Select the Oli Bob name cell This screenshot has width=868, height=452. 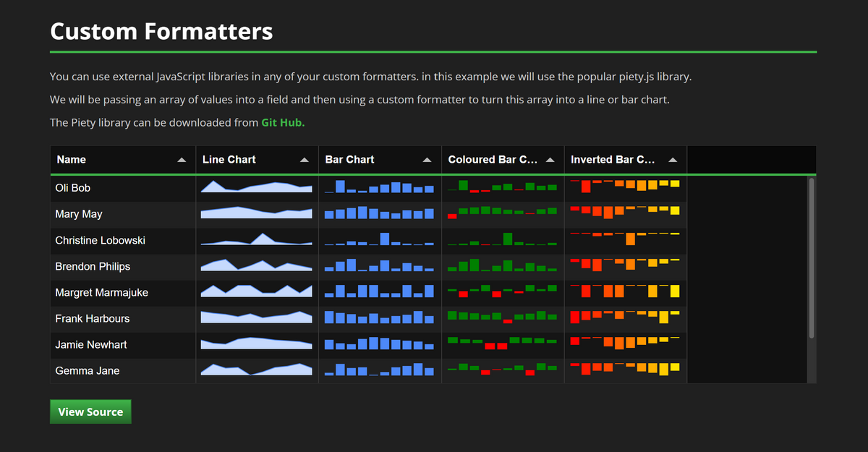[73, 188]
